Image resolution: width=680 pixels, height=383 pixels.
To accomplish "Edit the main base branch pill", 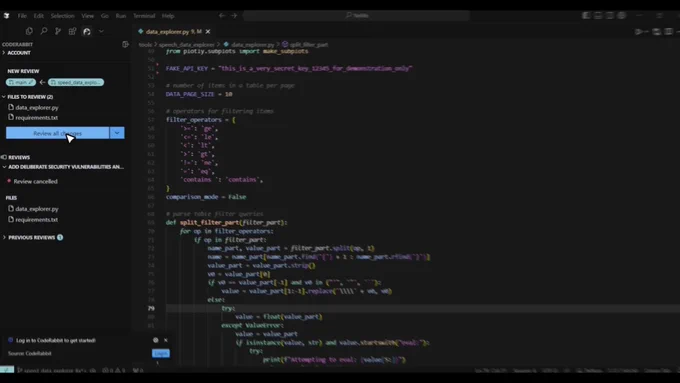I will 21,82.
